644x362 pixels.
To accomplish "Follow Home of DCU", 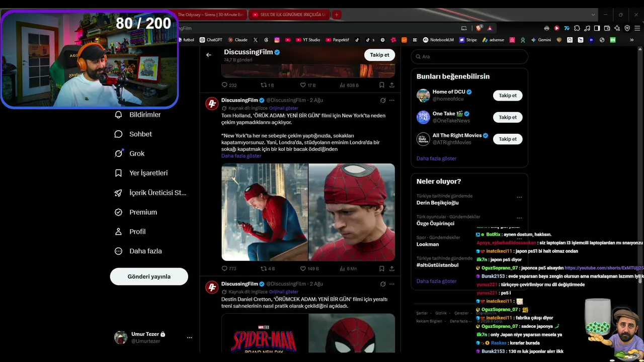I will point(508,96).
